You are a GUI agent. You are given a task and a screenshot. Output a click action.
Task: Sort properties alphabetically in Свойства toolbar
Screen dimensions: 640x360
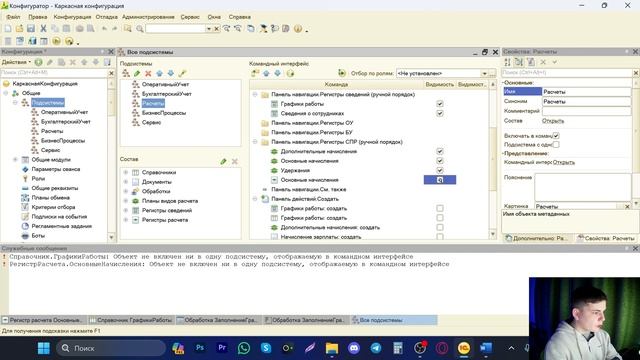coord(507,62)
